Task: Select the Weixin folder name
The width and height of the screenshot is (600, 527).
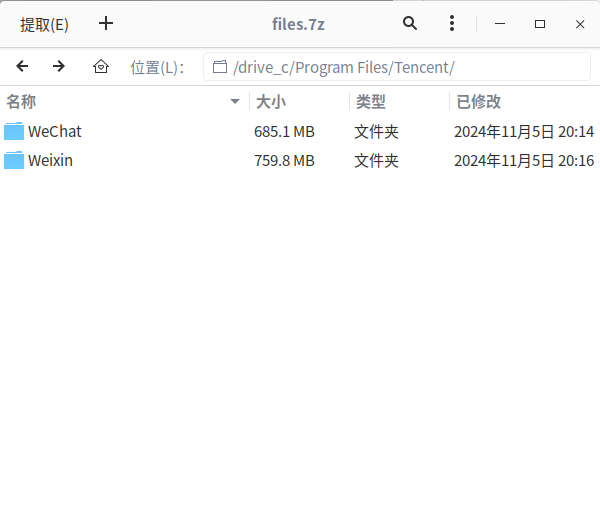Action: [x=50, y=161]
